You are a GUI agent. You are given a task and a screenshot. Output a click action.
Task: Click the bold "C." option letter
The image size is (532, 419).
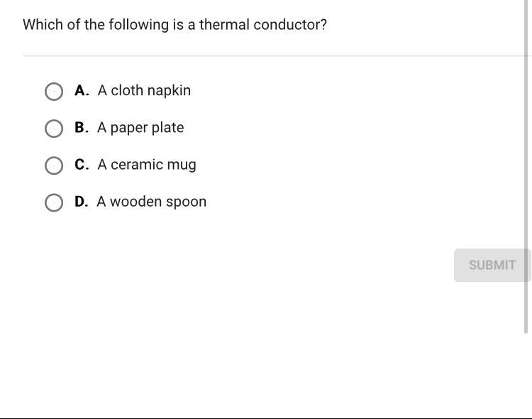(82, 165)
